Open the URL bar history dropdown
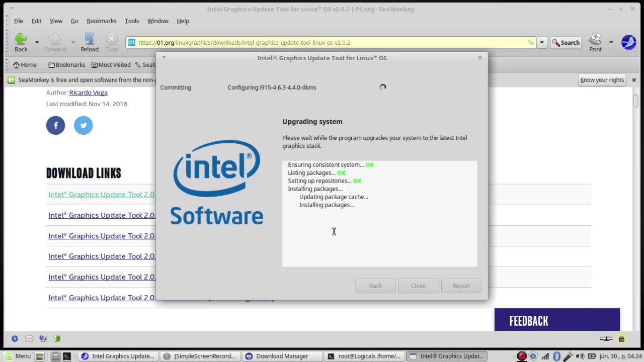This screenshot has width=644, height=362. pyautogui.click(x=542, y=43)
